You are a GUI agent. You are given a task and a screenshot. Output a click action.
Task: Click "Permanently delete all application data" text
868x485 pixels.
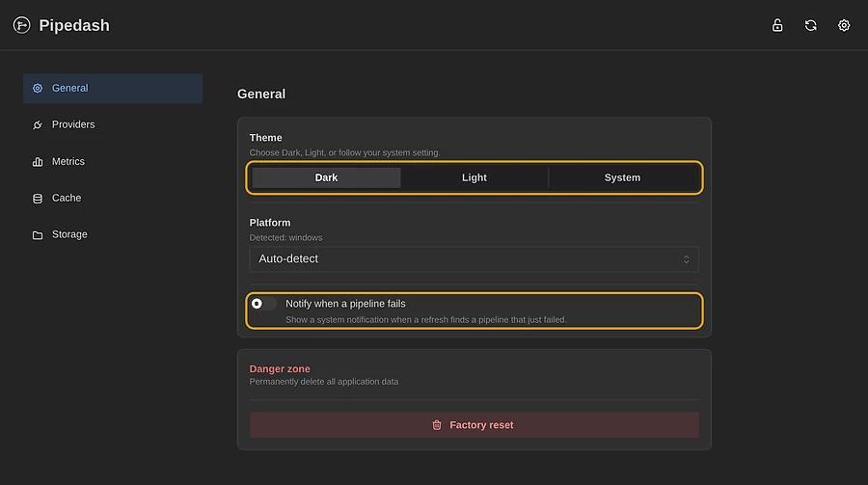coord(324,382)
